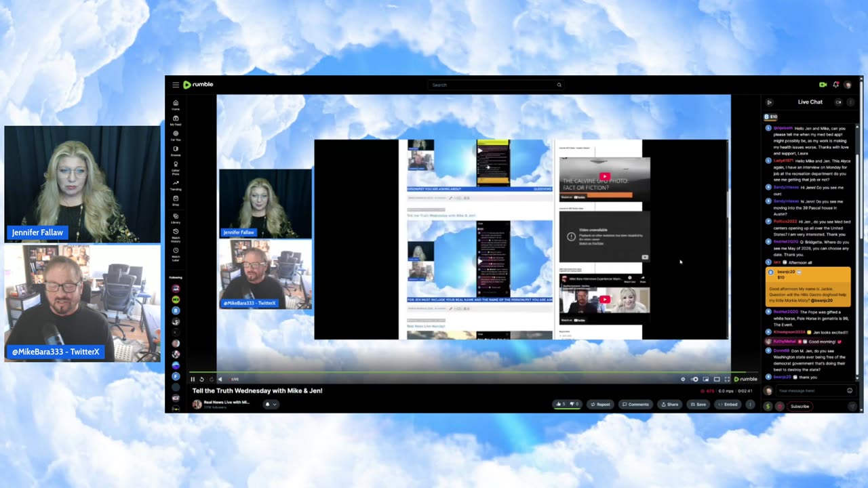Open Library in the sidebar
868x488 pixels.
coord(176,219)
